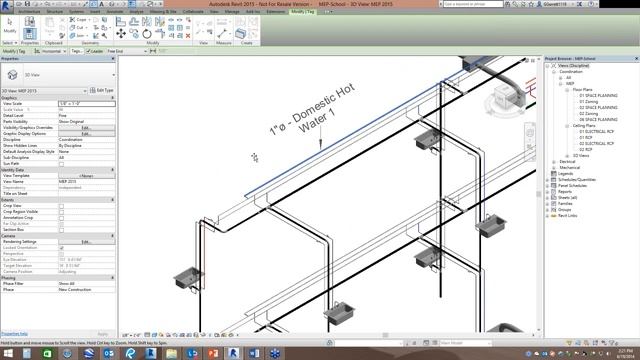Toggle the Crop View checkbox
Screen dimensions: 640x360
click(62, 206)
